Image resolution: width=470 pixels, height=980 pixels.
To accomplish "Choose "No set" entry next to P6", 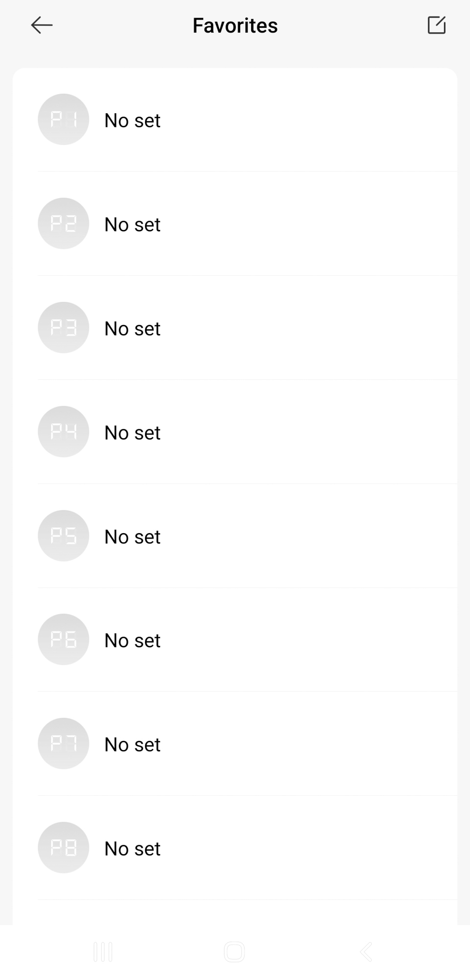I will pos(132,641).
